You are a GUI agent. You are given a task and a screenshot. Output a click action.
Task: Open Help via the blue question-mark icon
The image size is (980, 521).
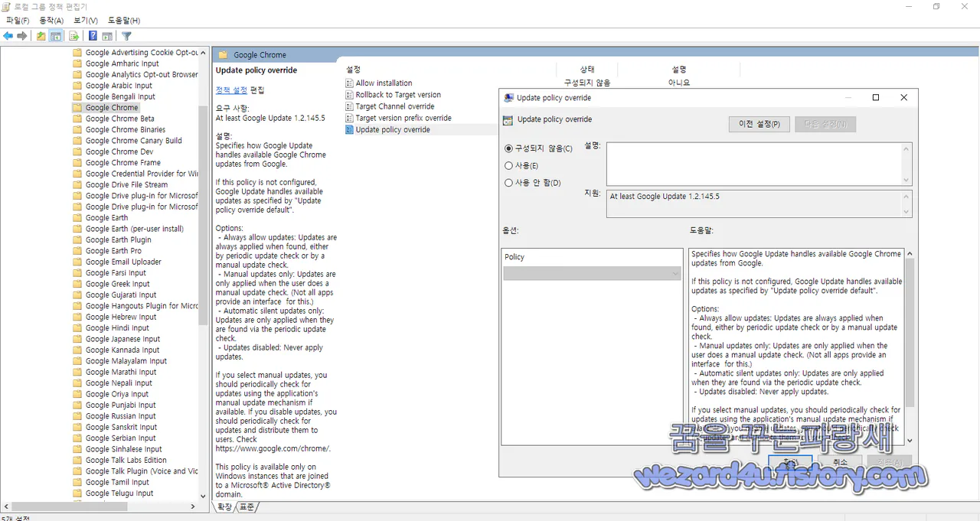93,36
